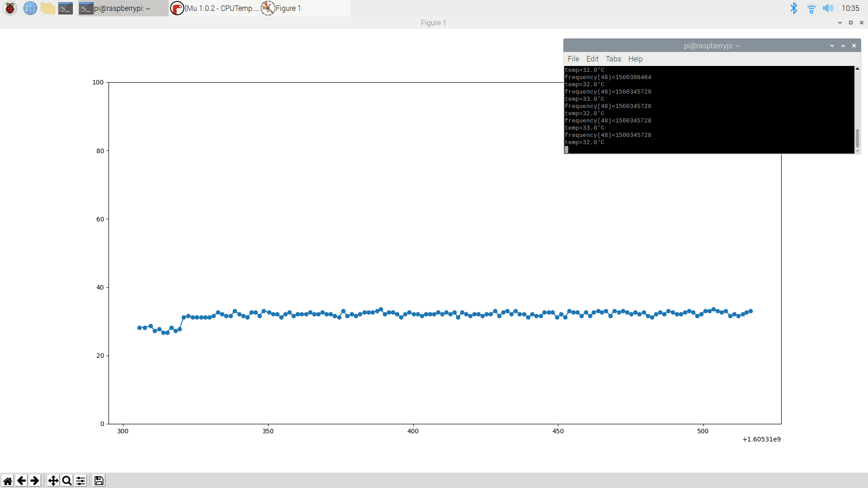Image resolution: width=868 pixels, height=488 pixels.
Task: Toggle the Pan axes tool
Action: tap(53, 480)
